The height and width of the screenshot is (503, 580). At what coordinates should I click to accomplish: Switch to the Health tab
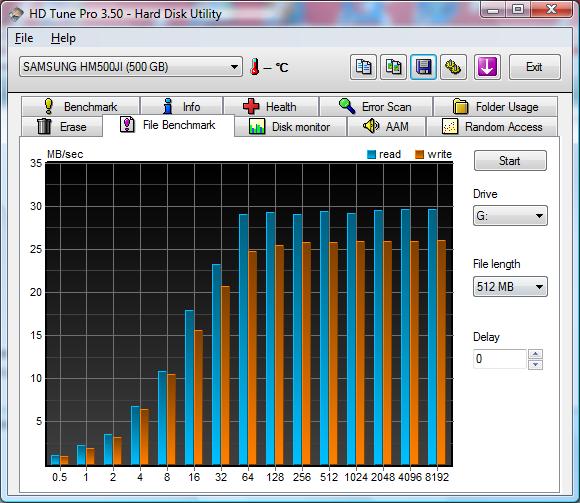pyautogui.click(x=271, y=107)
